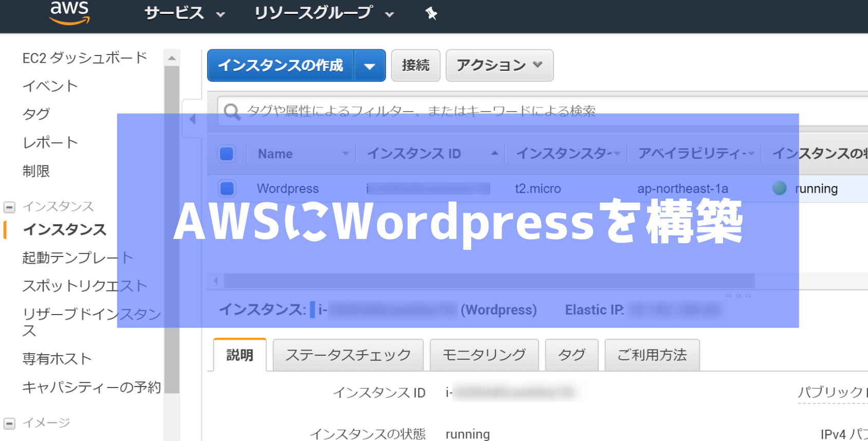
Task: Open EC2 ダッシュボード link
Action: tap(85, 58)
